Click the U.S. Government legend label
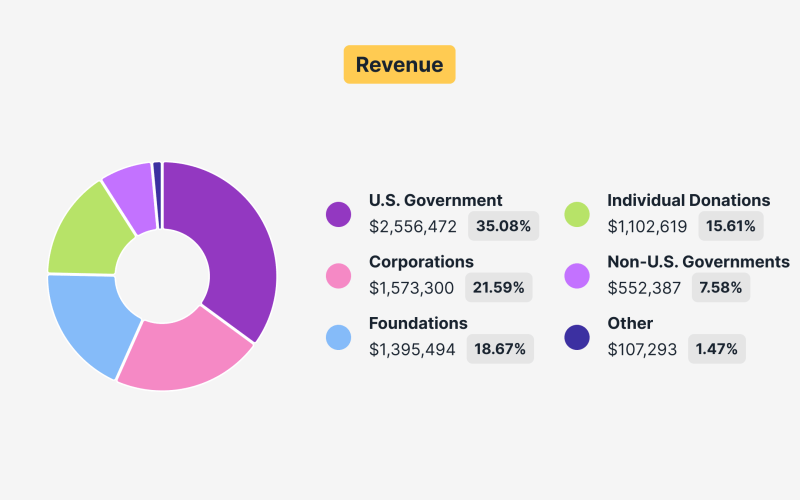The height and width of the screenshot is (500, 800). pos(435,200)
